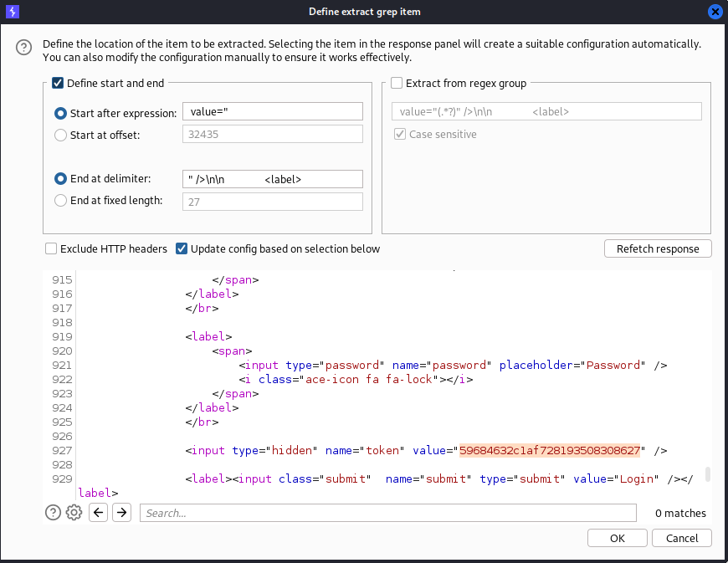The image size is (728, 563).
Task: Click the Burp Suite lightning logo icon
Action: (13, 12)
